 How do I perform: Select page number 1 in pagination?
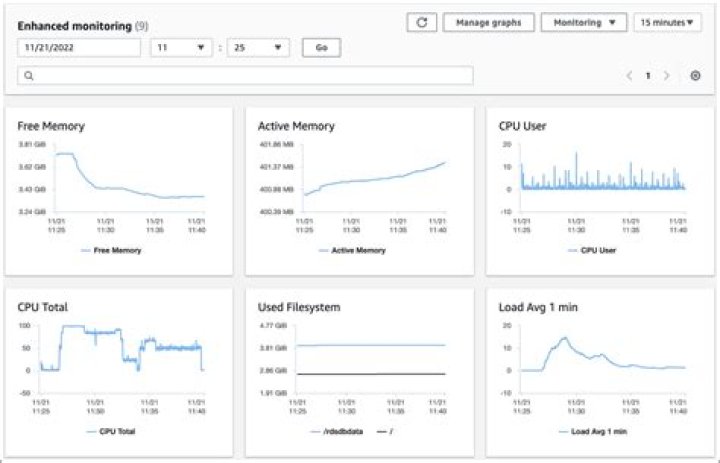click(x=648, y=75)
